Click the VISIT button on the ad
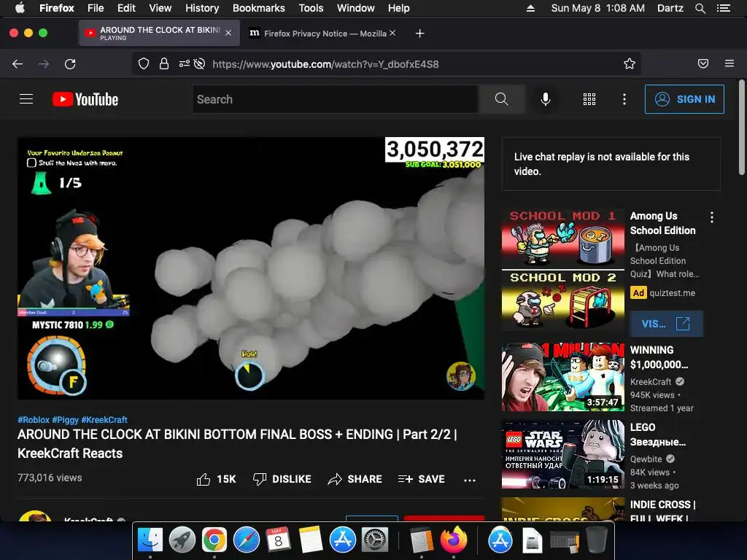 tap(666, 324)
